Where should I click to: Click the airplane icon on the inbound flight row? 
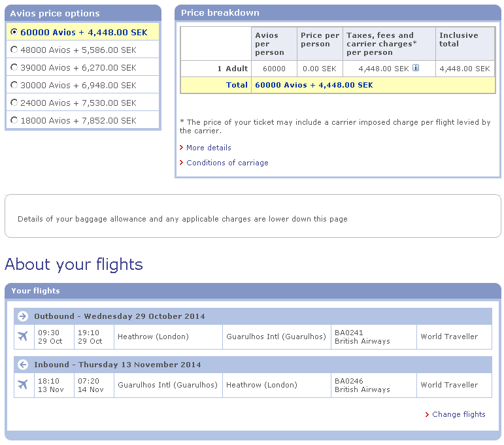click(x=24, y=385)
